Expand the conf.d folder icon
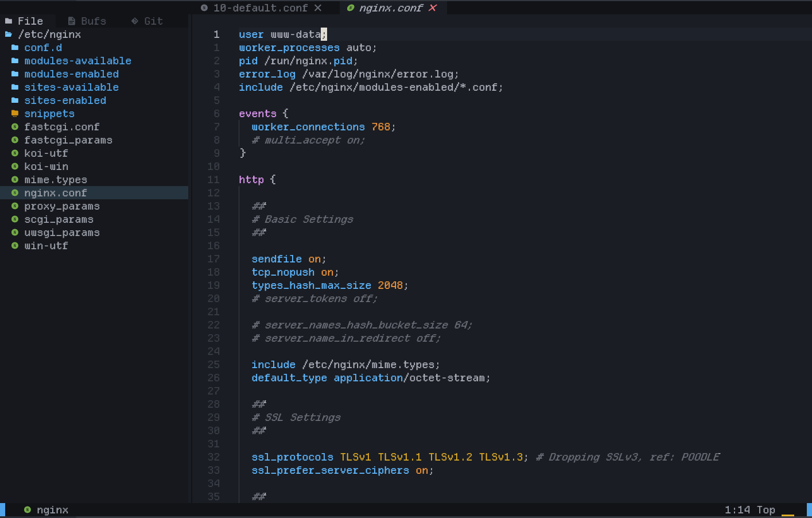 click(15, 48)
